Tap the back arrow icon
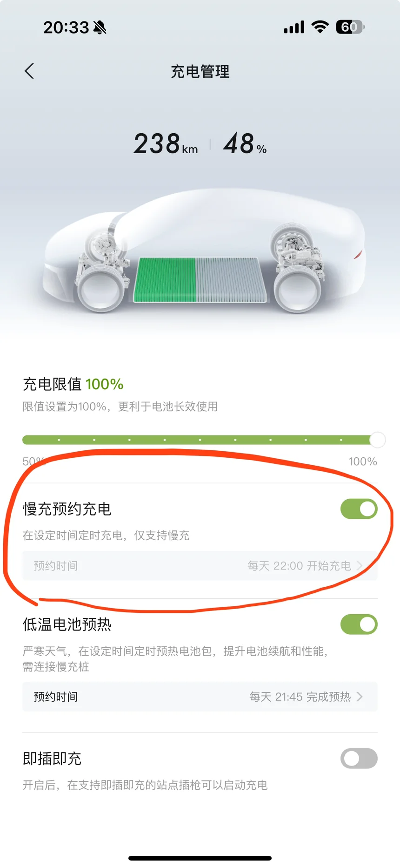Screen dimensions: 400x868 pos(29,71)
